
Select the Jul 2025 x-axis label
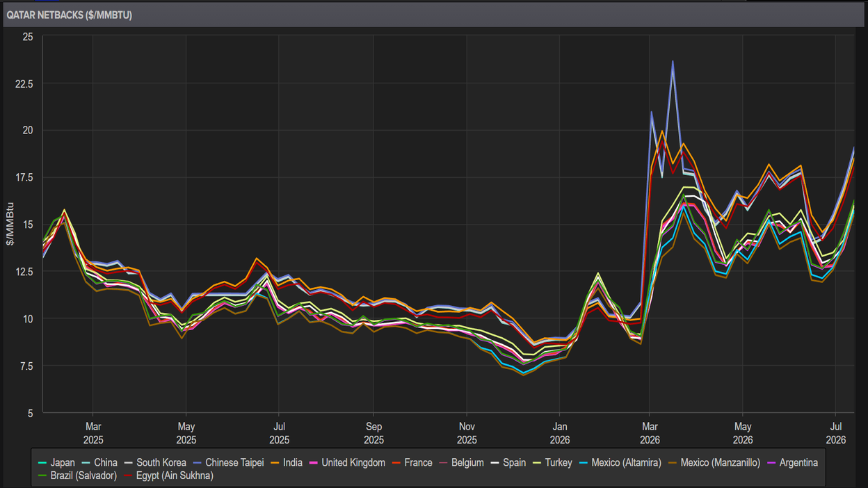click(279, 433)
